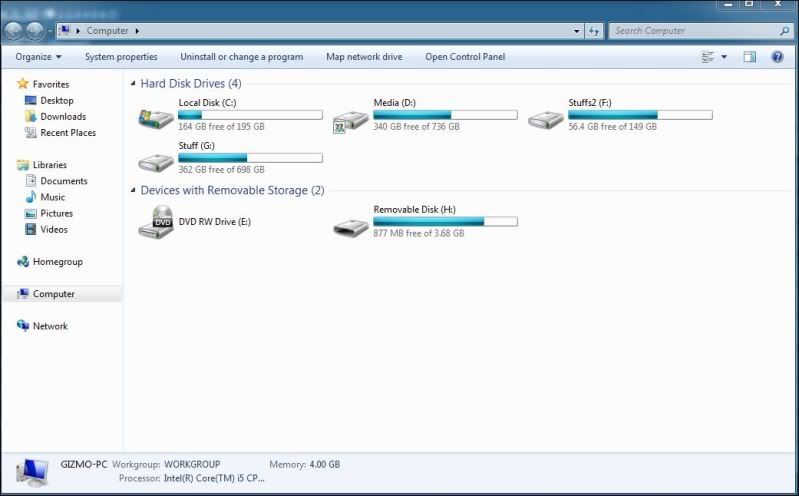Image resolution: width=799 pixels, height=496 pixels.
Task: Click the Music note icon
Action: (31, 197)
